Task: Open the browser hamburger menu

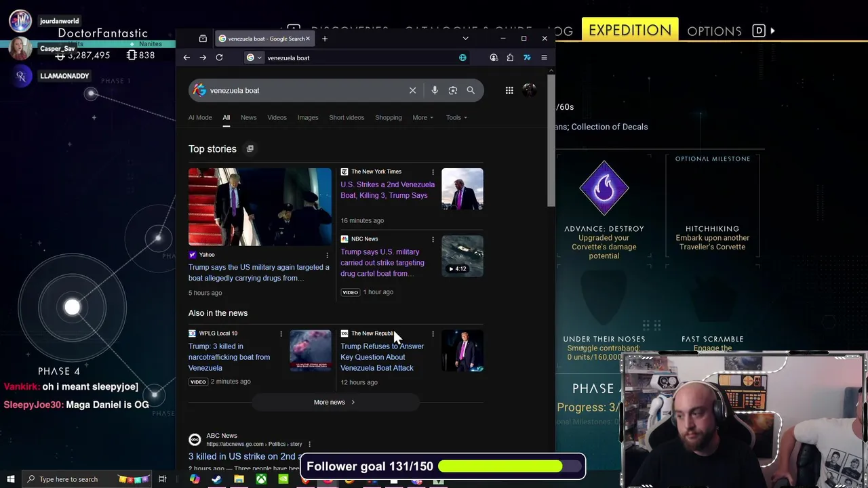Action: [x=544, y=58]
